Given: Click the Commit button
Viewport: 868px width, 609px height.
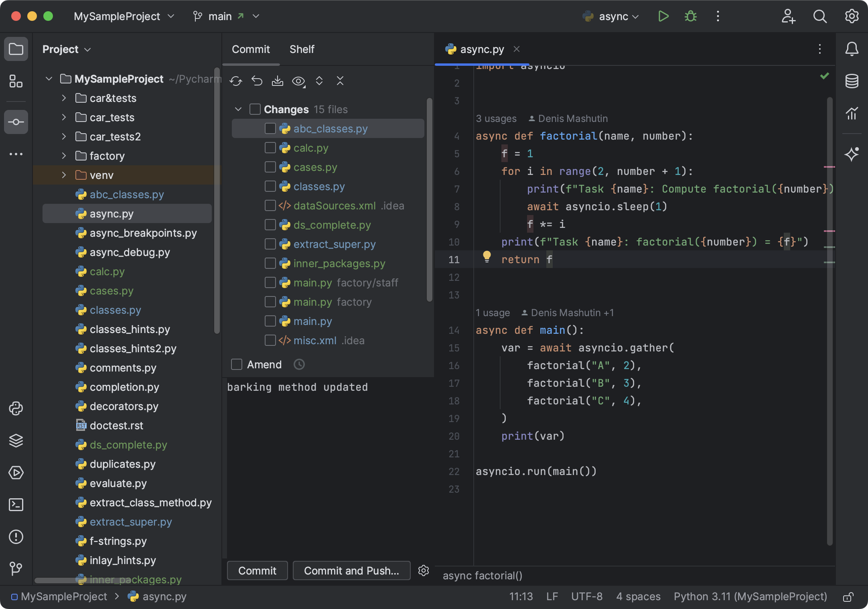Looking at the screenshot, I should click(x=257, y=570).
